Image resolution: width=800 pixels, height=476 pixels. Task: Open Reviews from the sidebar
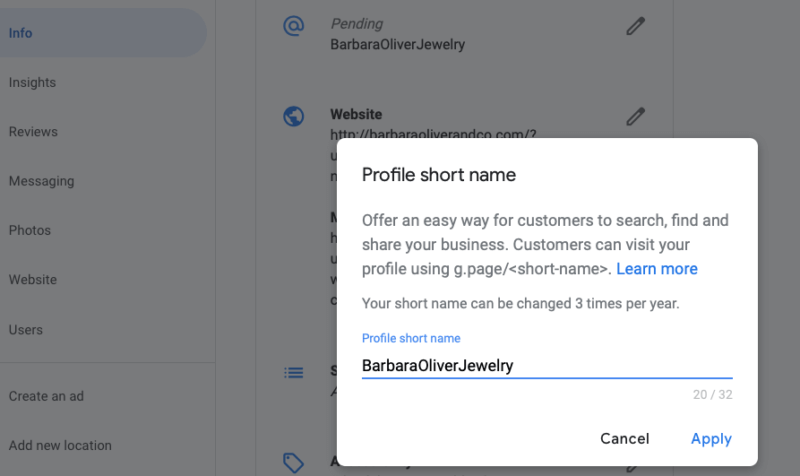click(33, 132)
